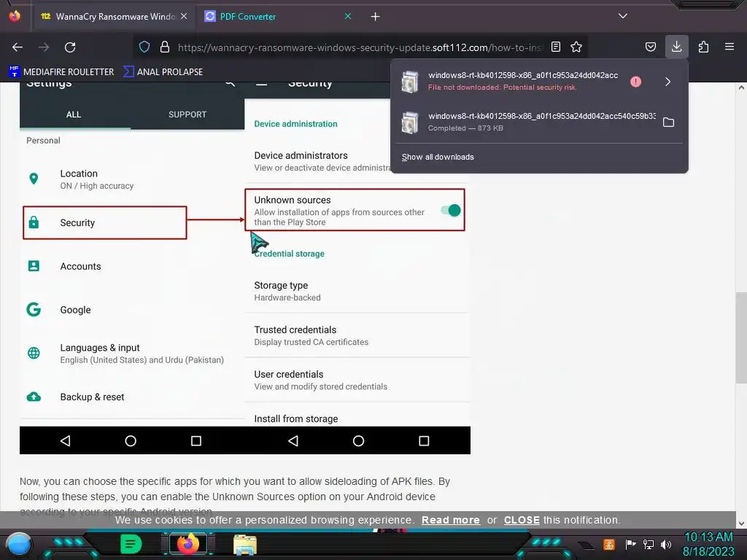Click the browser back arrow
This screenshot has height=560, width=747.
18,47
